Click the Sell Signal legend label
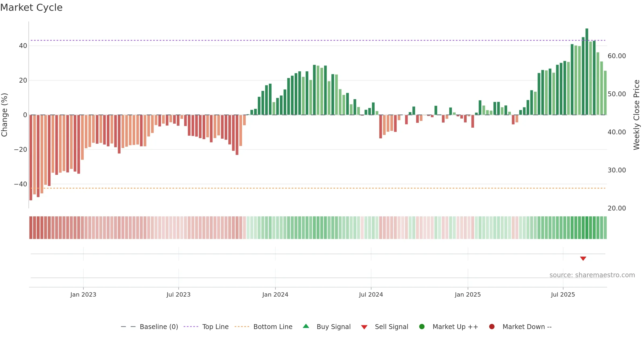This screenshot has height=362, width=644. tap(391, 327)
